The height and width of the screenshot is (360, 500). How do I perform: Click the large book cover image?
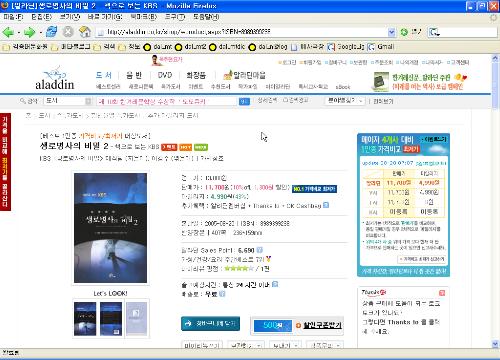tap(110, 228)
